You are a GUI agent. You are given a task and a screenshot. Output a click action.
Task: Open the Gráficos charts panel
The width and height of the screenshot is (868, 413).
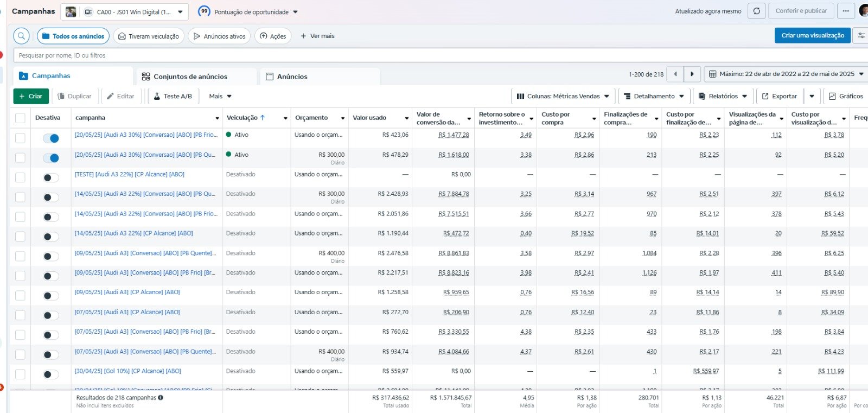tap(845, 96)
